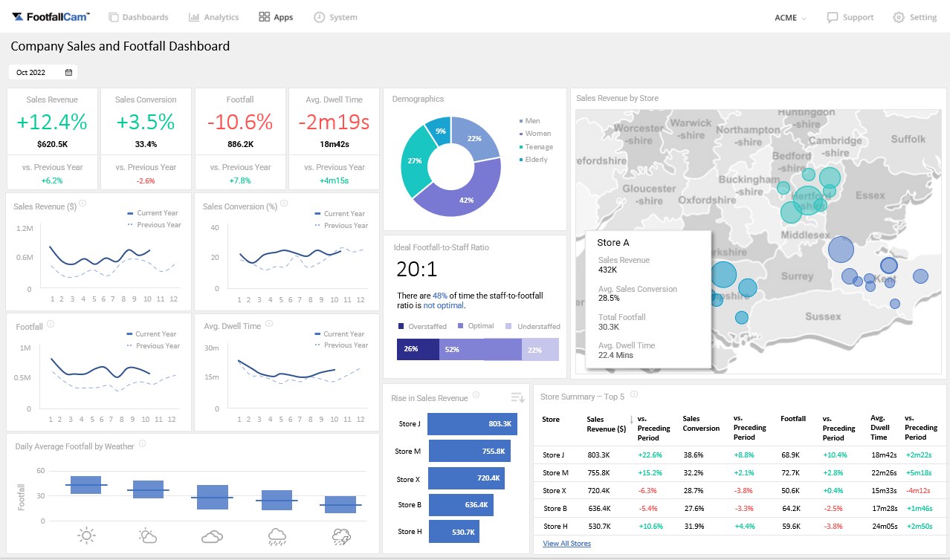Viewport: 950px width, 560px height.
Task: Click the Footfall column header in table
Action: tap(793, 419)
